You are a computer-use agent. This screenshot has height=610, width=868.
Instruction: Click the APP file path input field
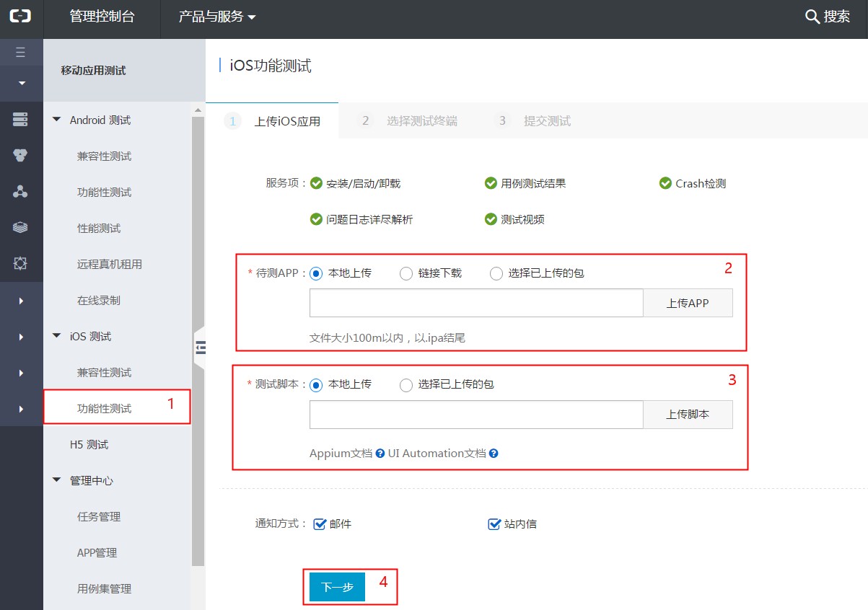pos(476,304)
